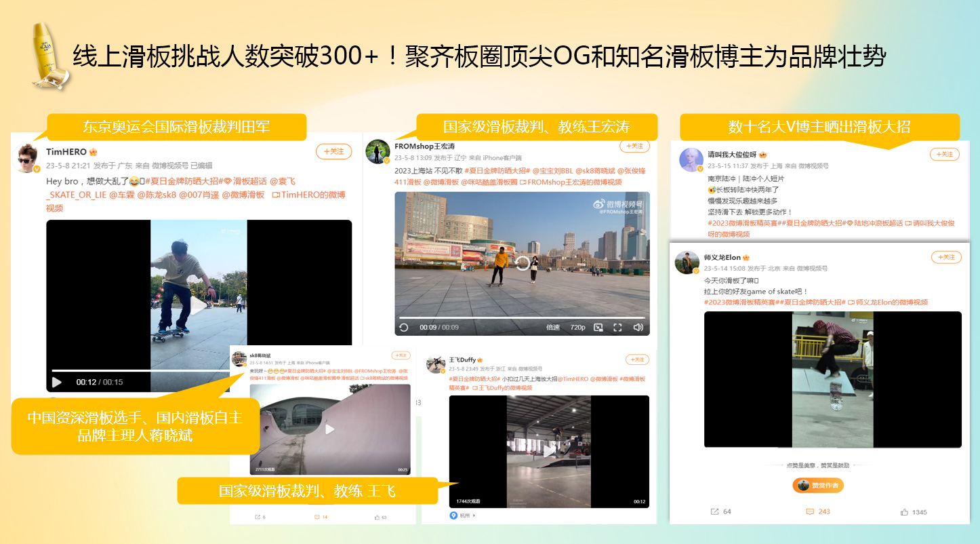Open TimHERO's profile avatar
The height and width of the screenshot is (544, 980).
tap(28, 158)
